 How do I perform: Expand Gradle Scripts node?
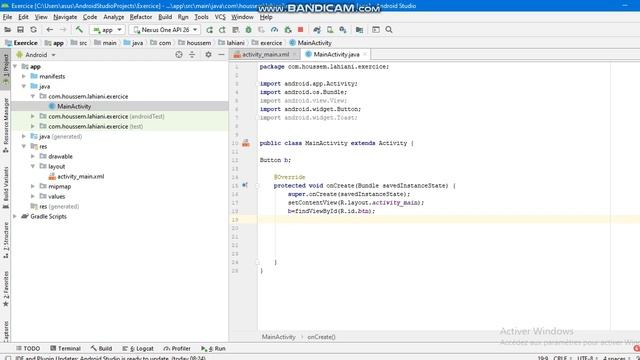pos(15,216)
